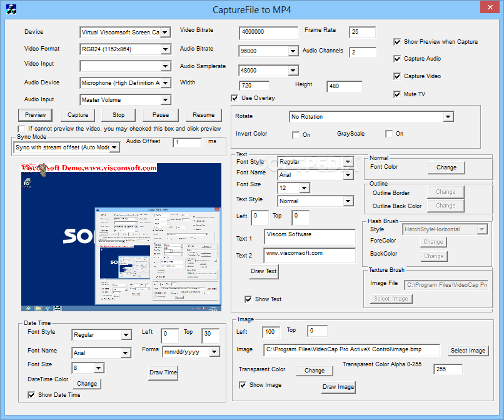This screenshot has width=504, height=420.
Task: Disable the Use Overlay checkbox
Action: (x=235, y=98)
